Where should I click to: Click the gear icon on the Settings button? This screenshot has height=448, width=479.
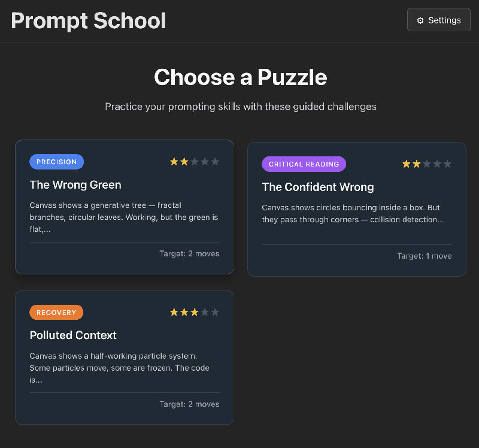tap(420, 19)
